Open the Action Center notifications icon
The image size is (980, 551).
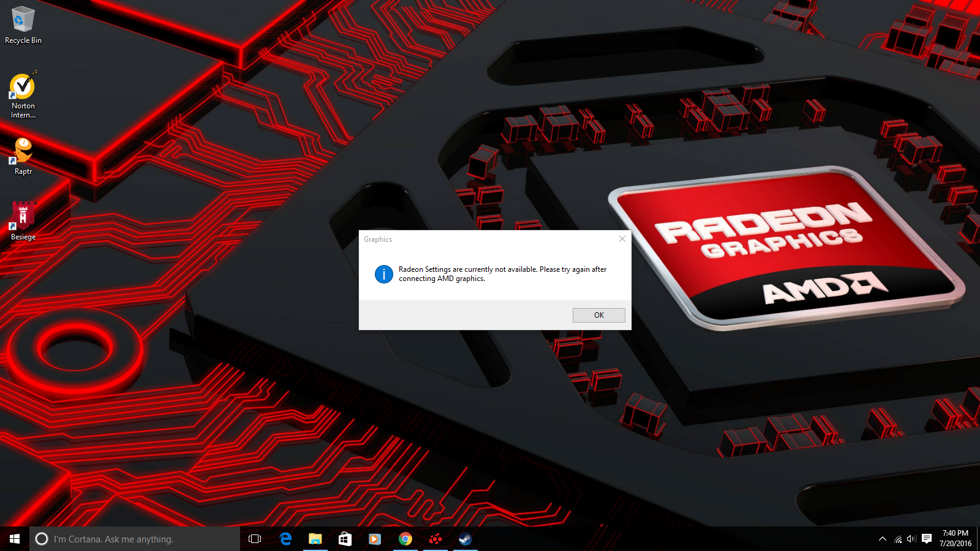pyautogui.click(x=927, y=539)
